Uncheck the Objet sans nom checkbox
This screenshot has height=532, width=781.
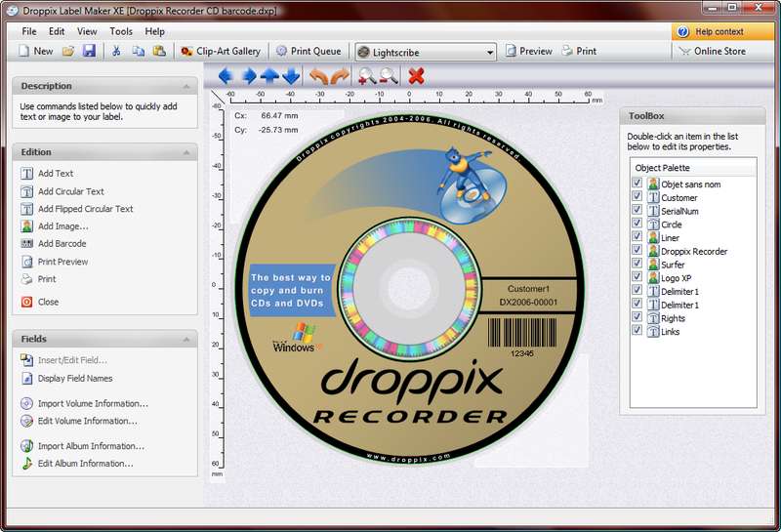[637, 183]
